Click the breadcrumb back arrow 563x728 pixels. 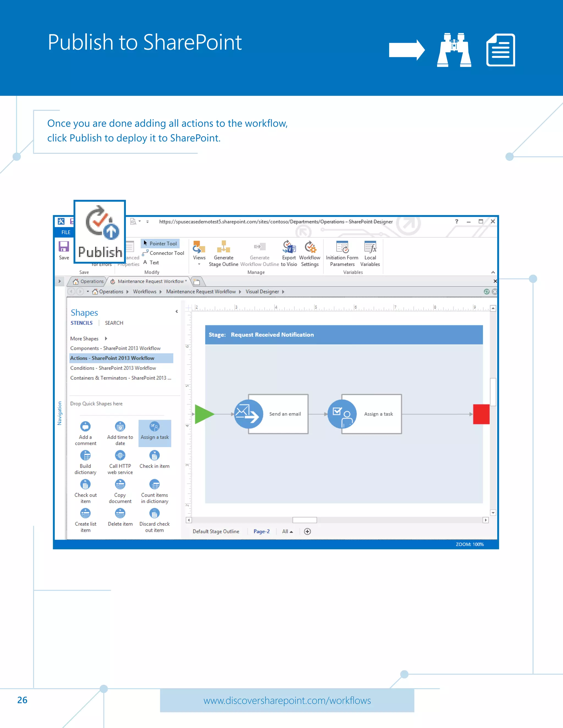click(x=71, y=292)
